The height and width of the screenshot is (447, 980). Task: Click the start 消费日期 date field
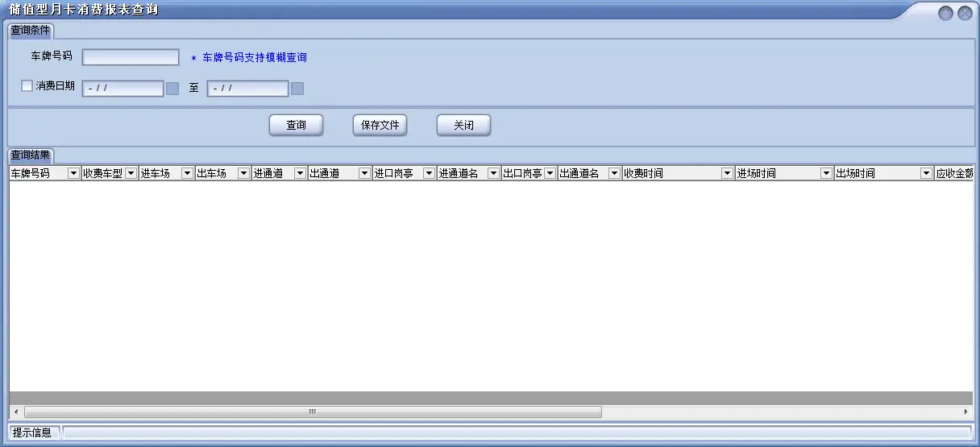[122, 89]
